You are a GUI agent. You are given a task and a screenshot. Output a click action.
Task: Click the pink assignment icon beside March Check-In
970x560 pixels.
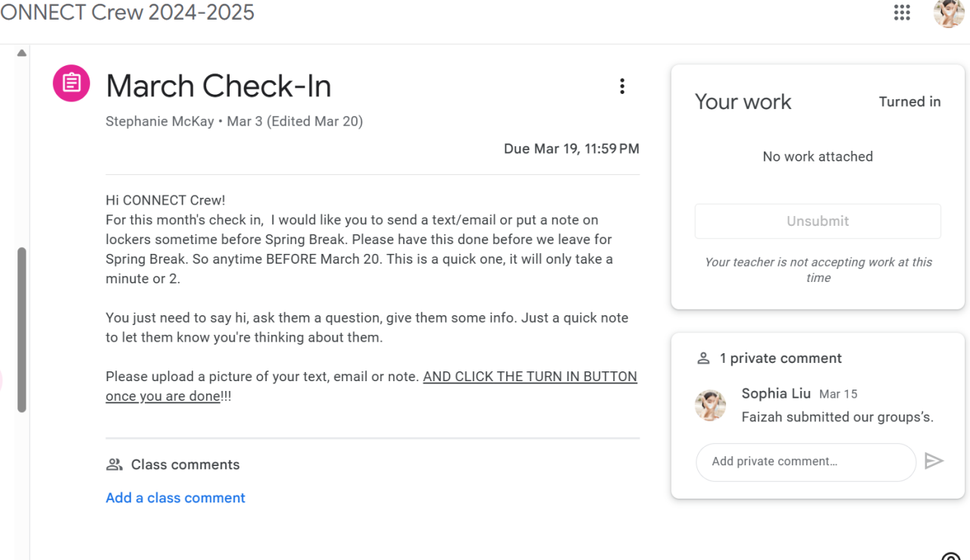71,83
